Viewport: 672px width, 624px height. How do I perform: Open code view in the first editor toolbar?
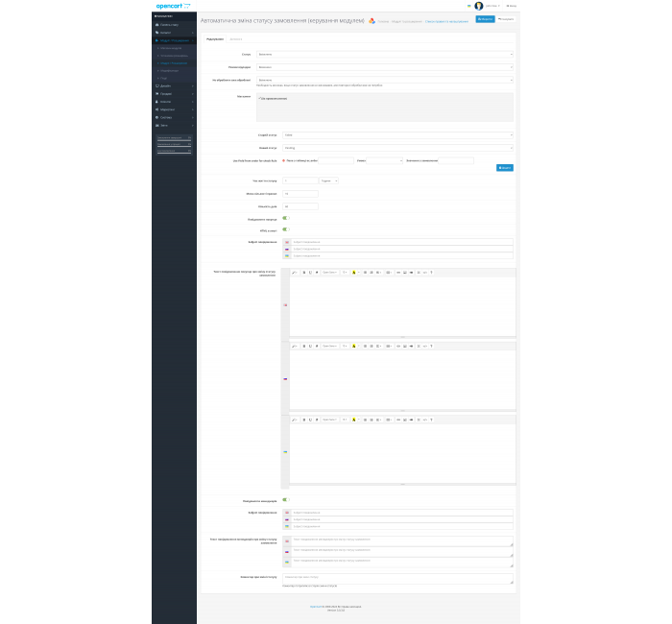tap(425, 273)
